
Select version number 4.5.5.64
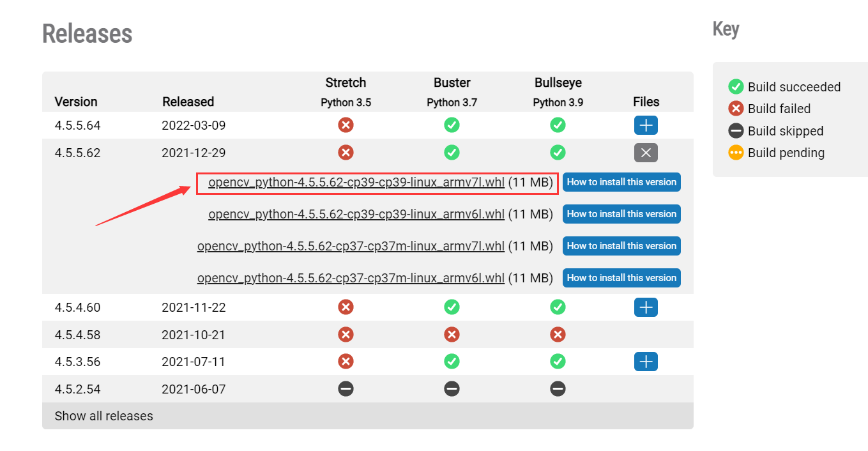coord(78,125)
